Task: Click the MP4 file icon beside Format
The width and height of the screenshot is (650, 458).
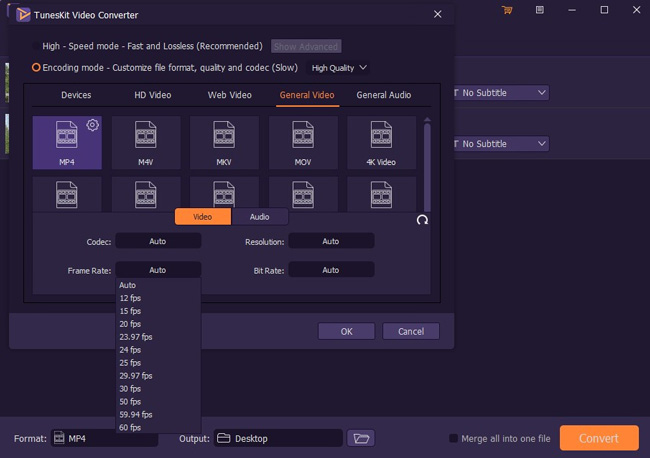Action: (60, 438)
